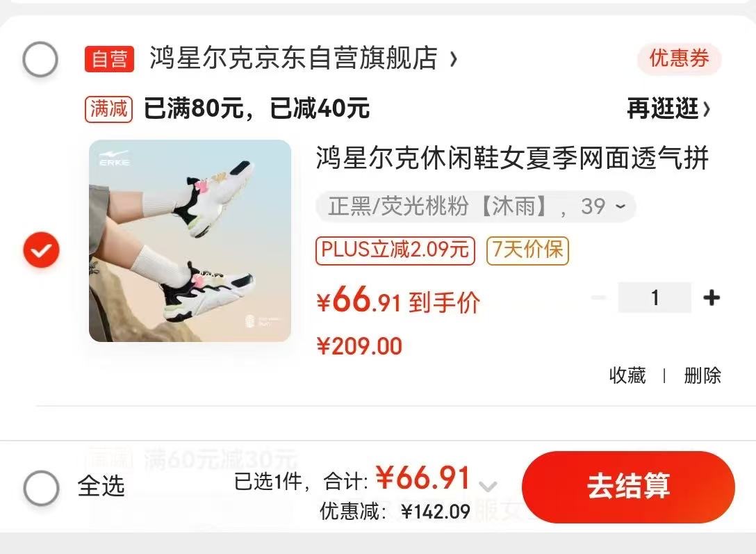Tap the minus icon to decrease quantity
Image resolution: width=756 pixels, height=554 pixels.
[x=599, y=298]
